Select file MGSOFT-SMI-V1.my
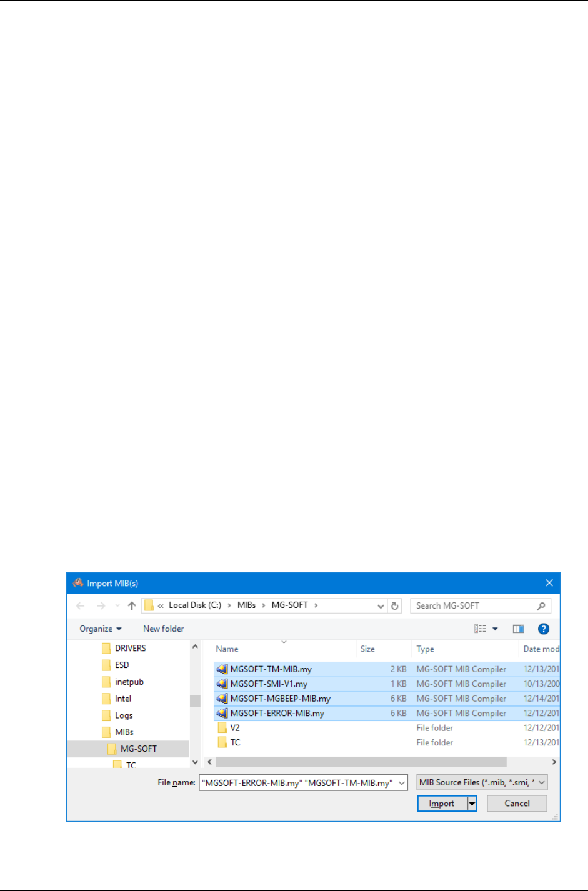The height and width of the screenshot is (891, 588). (x=269, y=684)
